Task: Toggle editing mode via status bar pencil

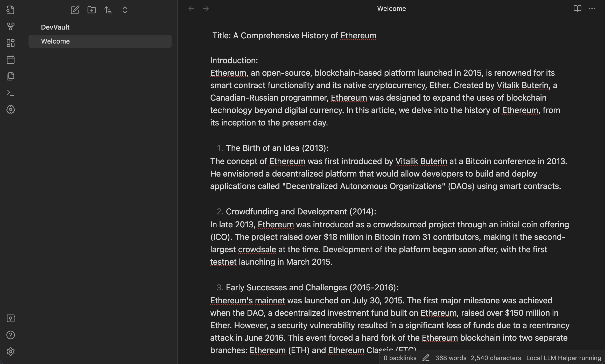Action: tap(426, 358)
